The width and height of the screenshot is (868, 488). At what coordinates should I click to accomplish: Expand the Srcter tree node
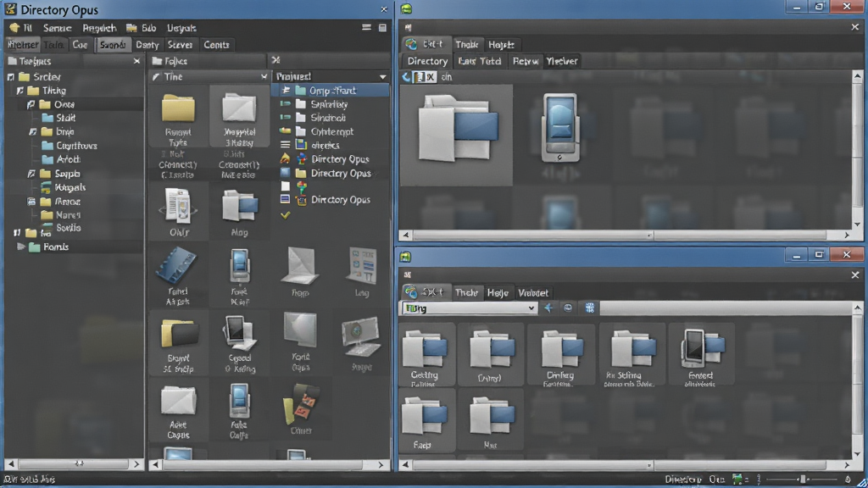(x=11, y=77)
